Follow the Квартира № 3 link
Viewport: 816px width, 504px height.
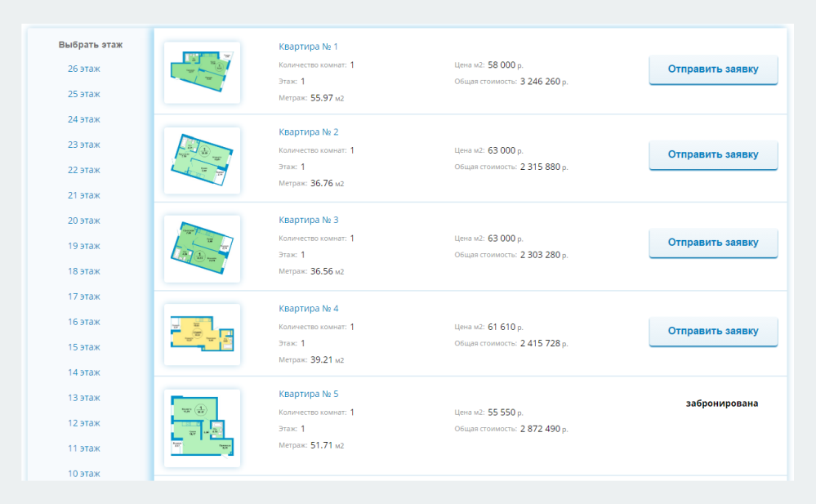click(x=309, y=221)
